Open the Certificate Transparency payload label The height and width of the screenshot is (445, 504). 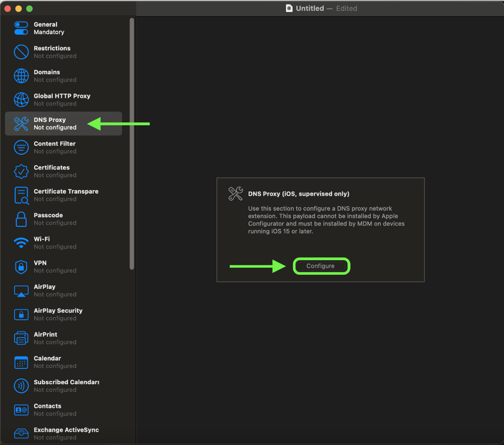pos(66,191)
